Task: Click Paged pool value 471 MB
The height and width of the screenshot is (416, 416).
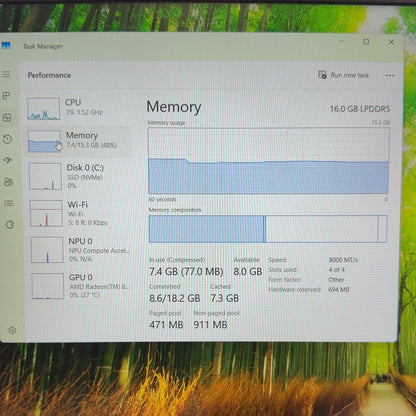Action: 166,324
